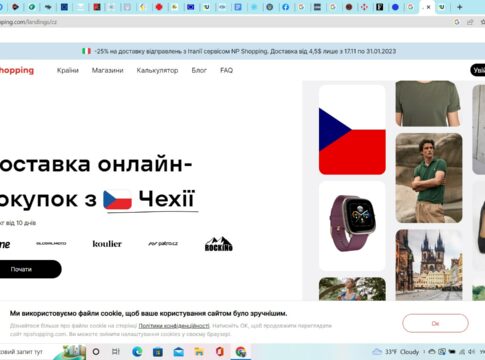Click the purple smartwatch product image
Screen dimensions: 485x360
[x=352, y=226]
